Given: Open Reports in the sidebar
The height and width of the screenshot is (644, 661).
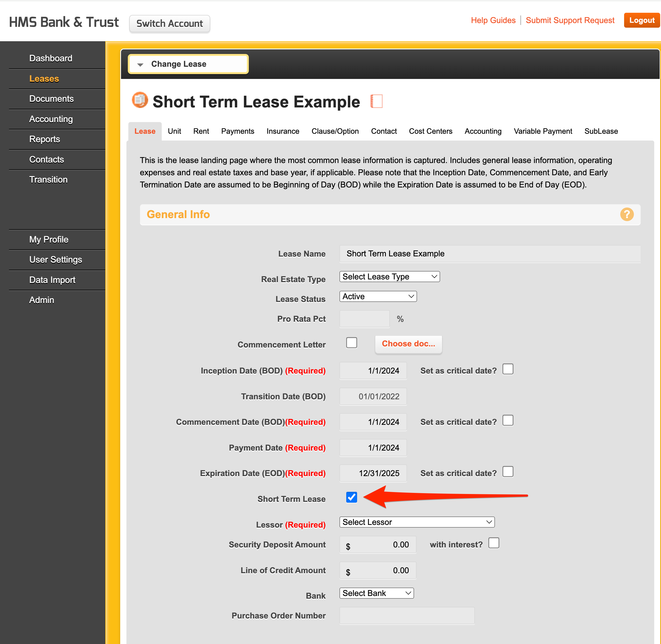Looking at the screenshot, I should click(45, 139).
